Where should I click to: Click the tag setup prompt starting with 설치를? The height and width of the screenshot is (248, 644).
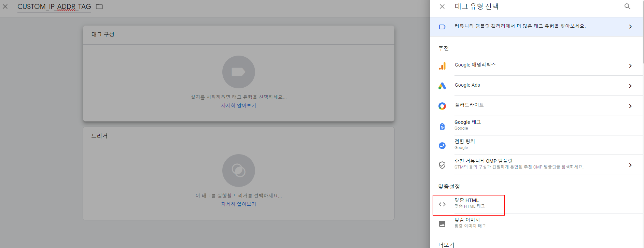click(x=239, y=97)
